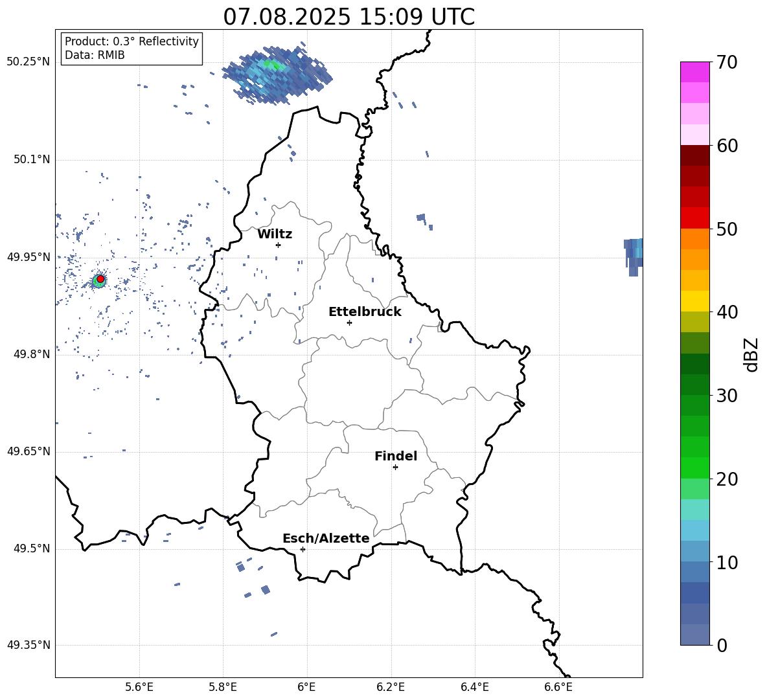
Task: Click the cross marker below Ettelbruck
Action: 349,322
